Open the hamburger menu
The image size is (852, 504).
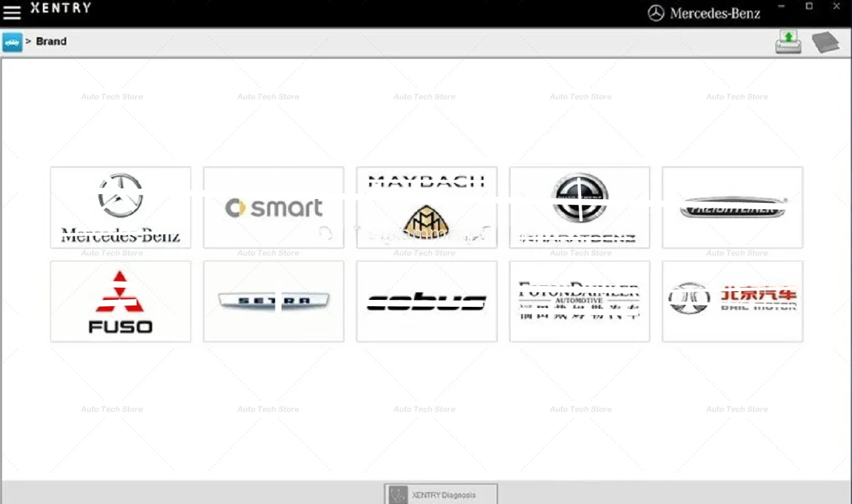(x=12, y=12)
